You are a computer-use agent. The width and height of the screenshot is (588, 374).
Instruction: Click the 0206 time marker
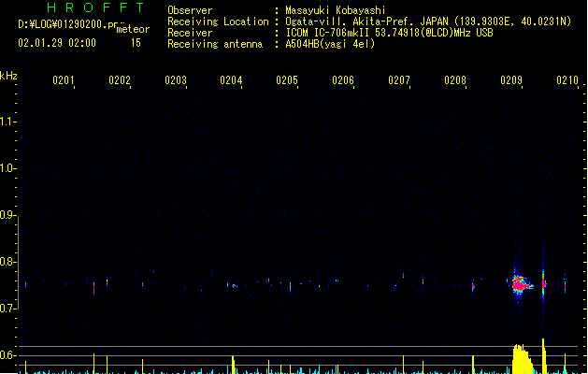point(343,80)
